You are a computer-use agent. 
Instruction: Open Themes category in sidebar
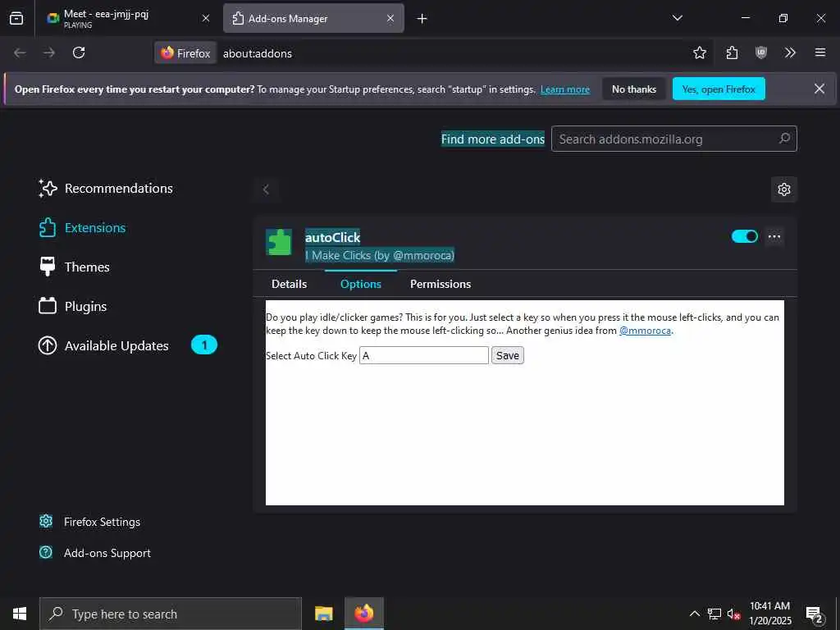[74, 267]
